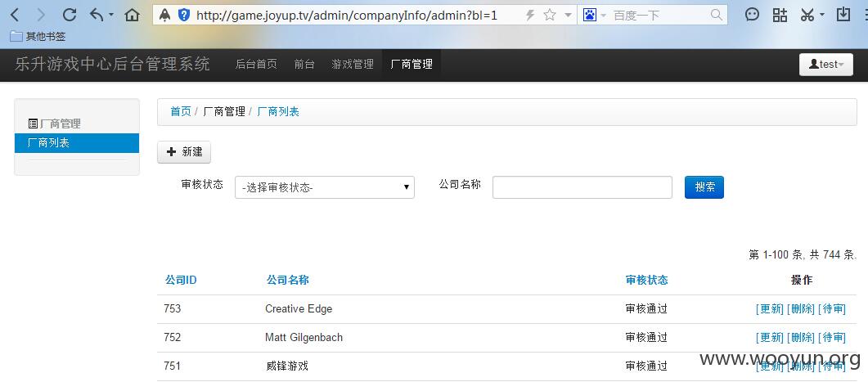Open the chat bubble messages icon

tap(752, 15)
